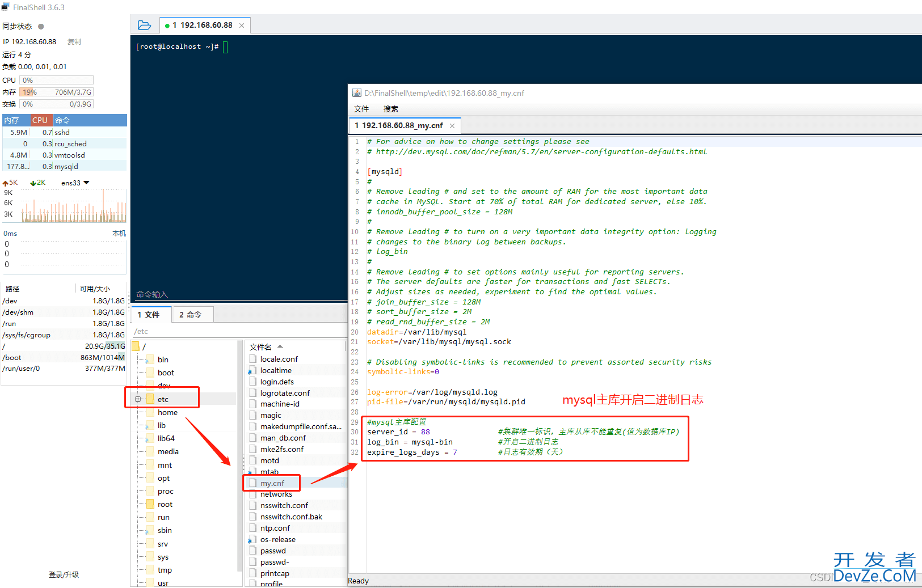Close the 192.168.60.88_my.cnf editor tab
Screen dimensions: 922x588
click(452, 126)
